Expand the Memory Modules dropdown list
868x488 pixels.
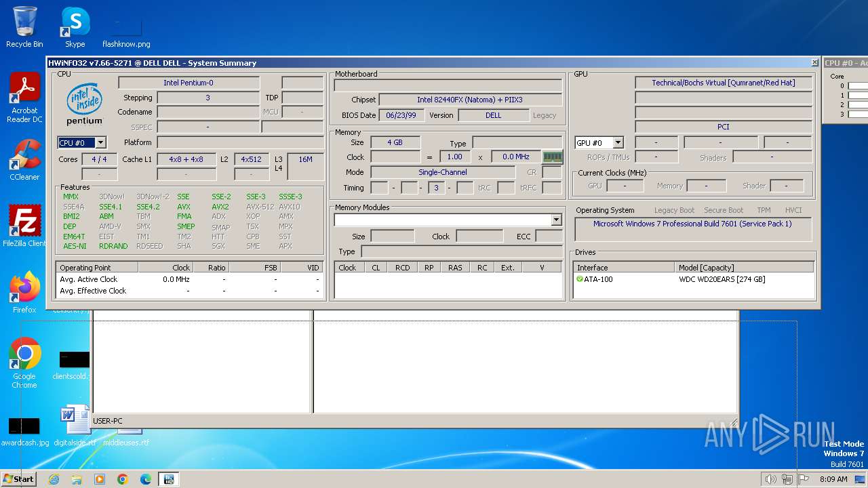pos(556,220)
